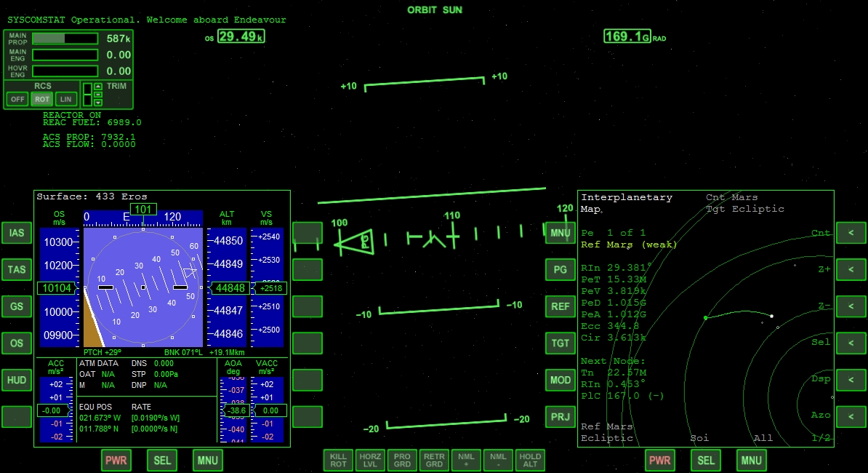Select GS mode on Surface MFD
Viewport: 868px width, 473px height.
point(17,306)
